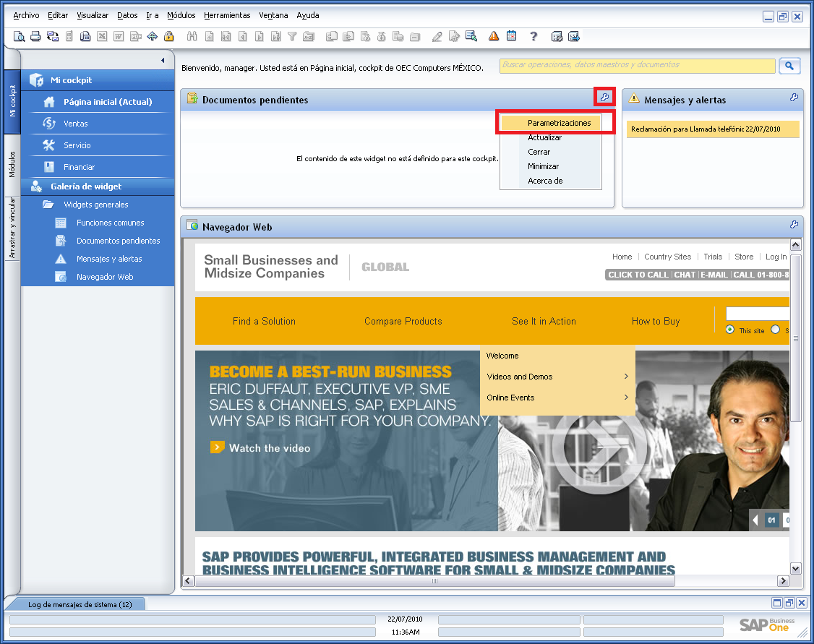Select the Find icon in the toolbar
Image resolution: width=814 pixels, height=644 pixels.
point(192,36)
